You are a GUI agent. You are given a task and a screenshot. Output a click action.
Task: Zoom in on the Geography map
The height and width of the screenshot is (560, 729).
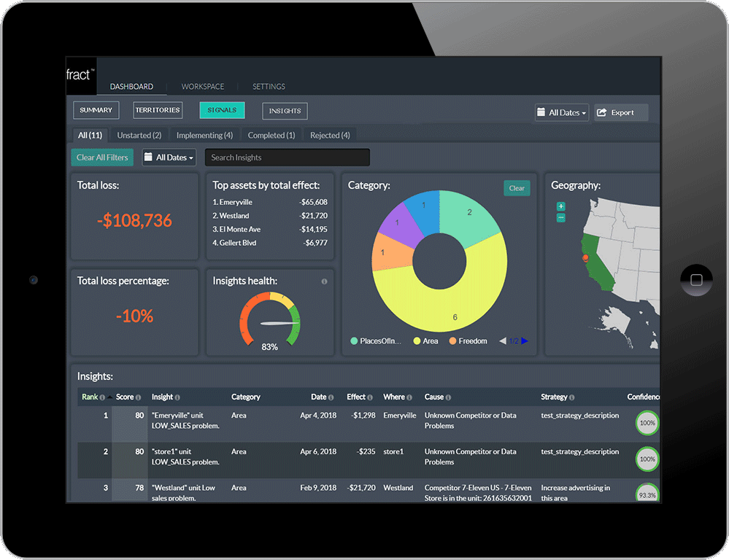point(560,207)
